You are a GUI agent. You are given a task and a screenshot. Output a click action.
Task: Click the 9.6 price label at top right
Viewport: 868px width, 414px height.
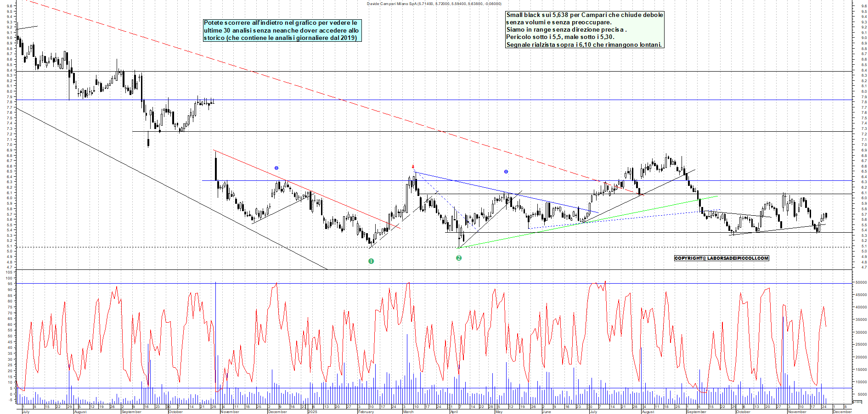click(x=864, y=6)
